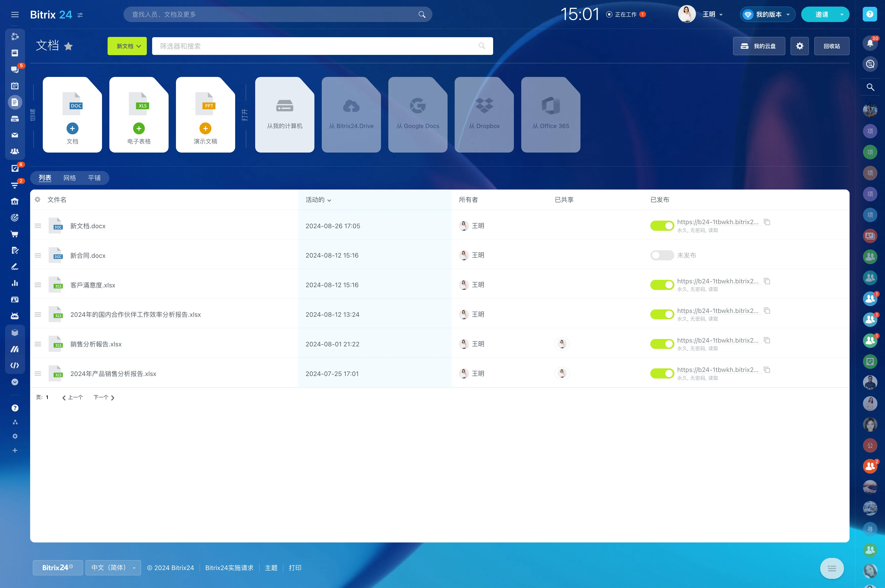Open the shopping cart icon in sidebar
Image resolution: width=885 pixels, height=588 pixels.
tap(15, 234)
